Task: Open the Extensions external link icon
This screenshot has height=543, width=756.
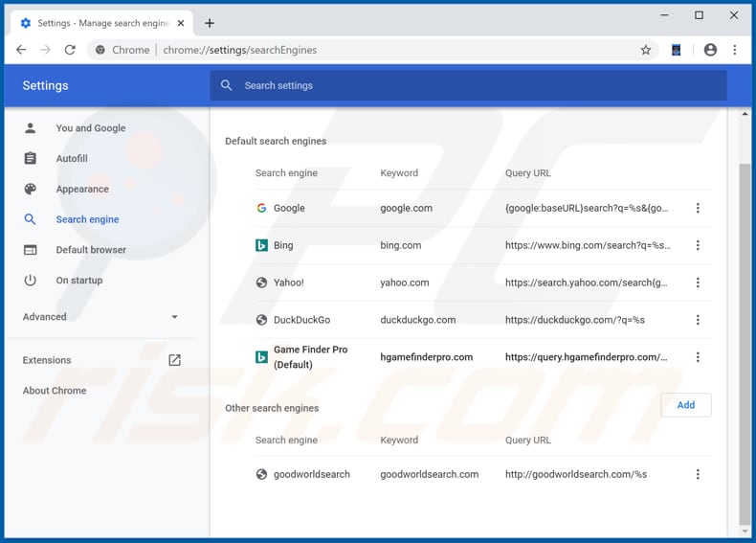Action: click(174, 360)
